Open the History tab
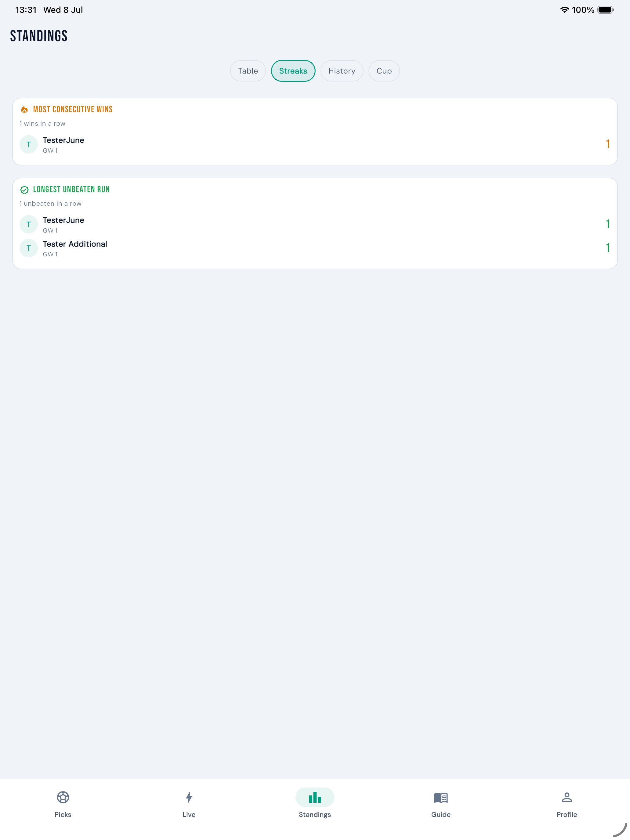The height and width of the screenshot is (840, 630). point(342,71)
